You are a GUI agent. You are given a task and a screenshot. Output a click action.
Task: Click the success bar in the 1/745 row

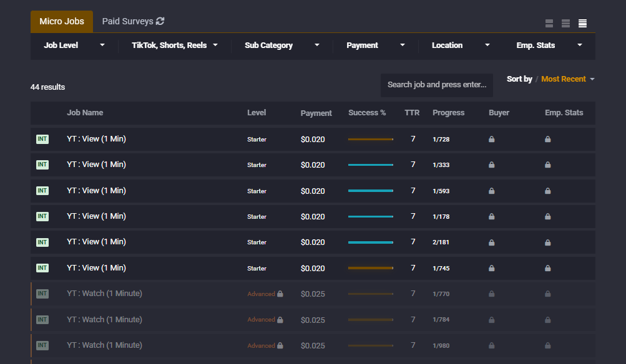coord(370,268)
